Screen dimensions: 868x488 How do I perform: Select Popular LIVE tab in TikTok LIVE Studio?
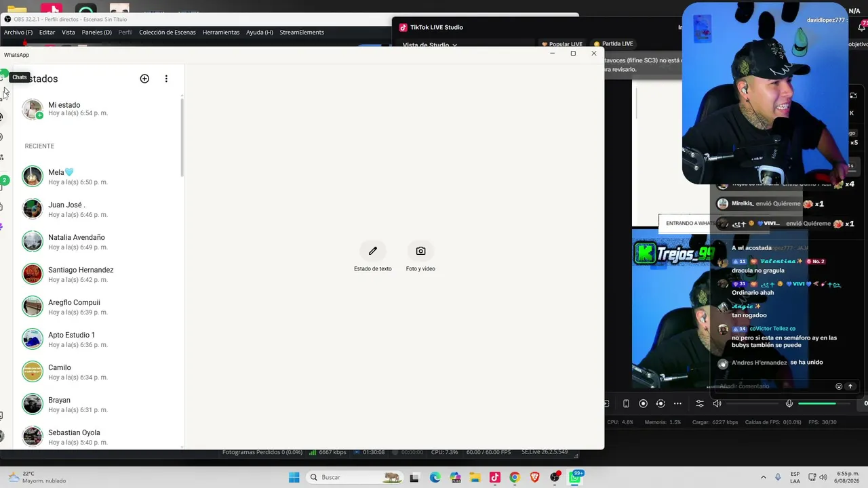pyautogui.click(x=562, y=44)
